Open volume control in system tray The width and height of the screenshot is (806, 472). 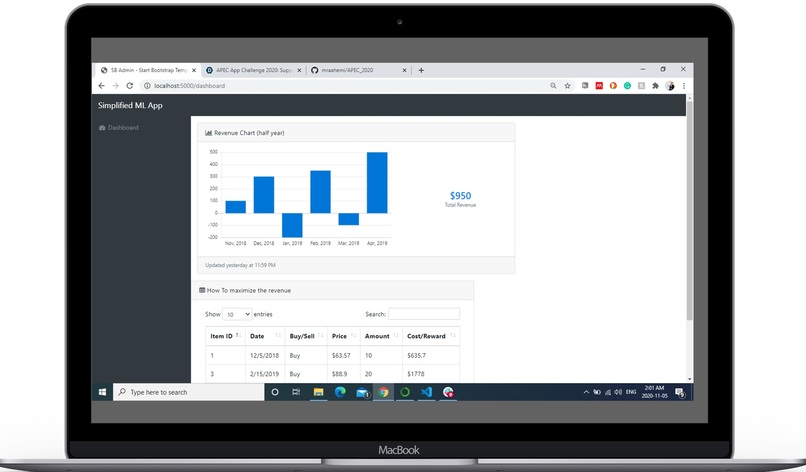(618, 392)
